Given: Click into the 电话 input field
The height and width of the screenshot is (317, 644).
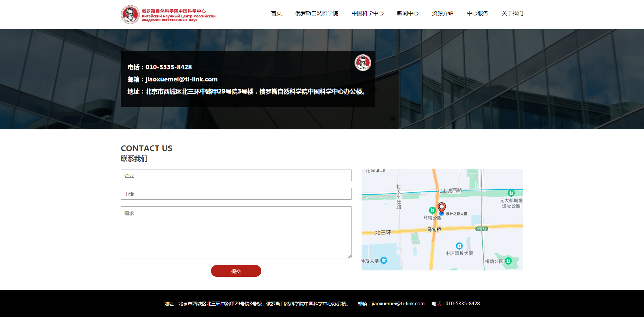Looking at the screenshot, I should coord(236,194).
